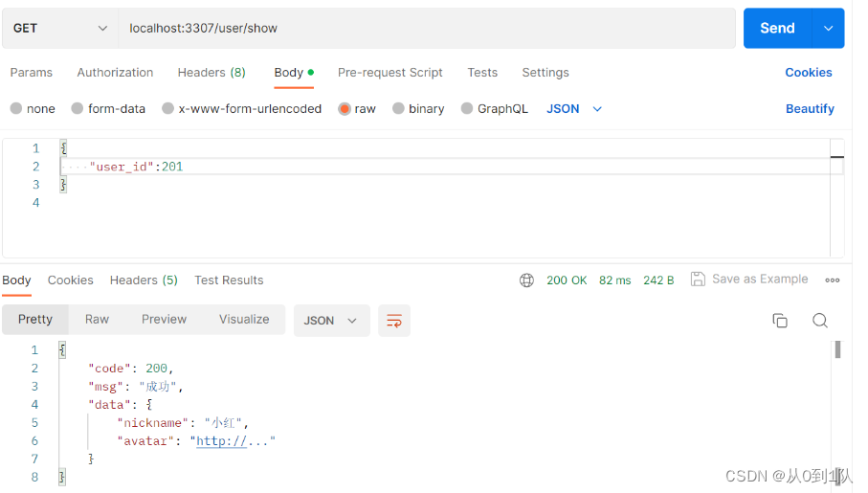Switch to the Visualize response view
This screenshot has height=493, width=868.
click(x=244, y=320)
